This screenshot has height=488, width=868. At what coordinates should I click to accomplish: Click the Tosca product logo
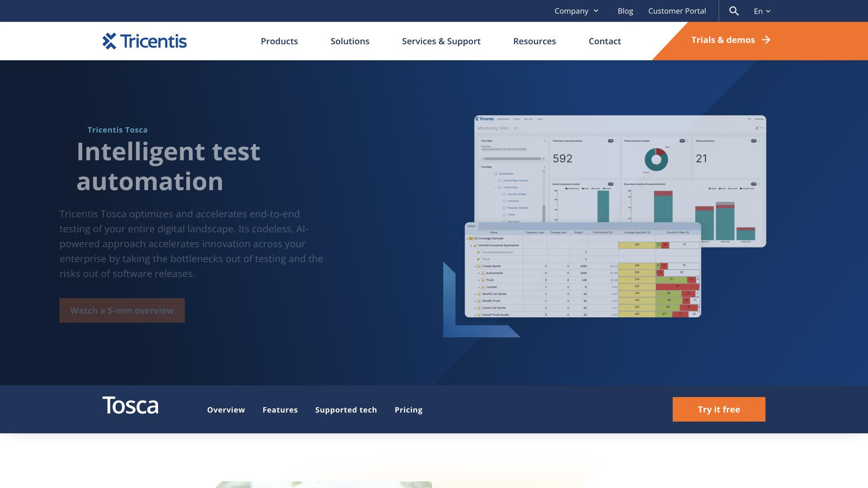pyautogui.click(x=131, y=405)
